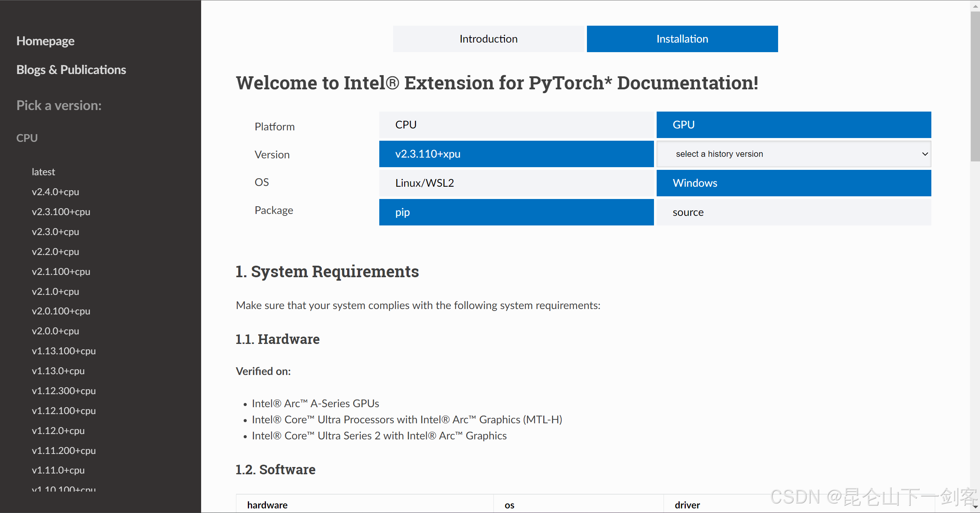Switch to the Introduction tab
Image resolution: width=980 pixels, height=513 pixels.
(488, 39)
